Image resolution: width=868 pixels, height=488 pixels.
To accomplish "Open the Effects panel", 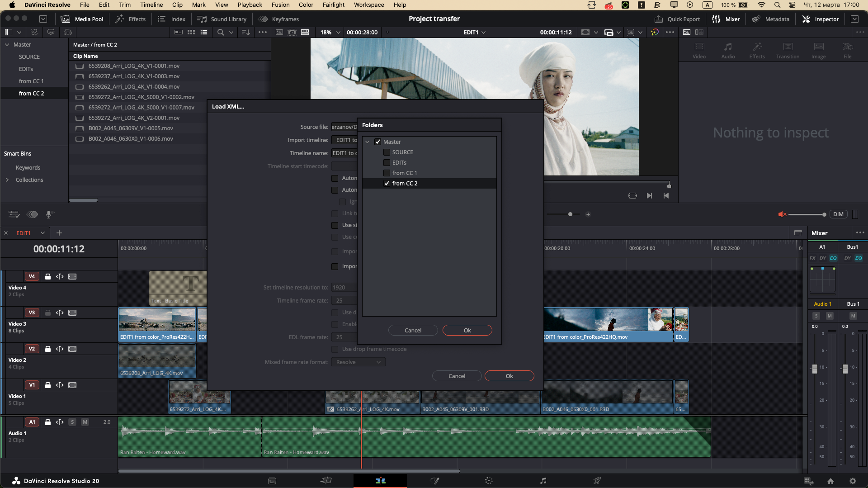I will (131, 19).
